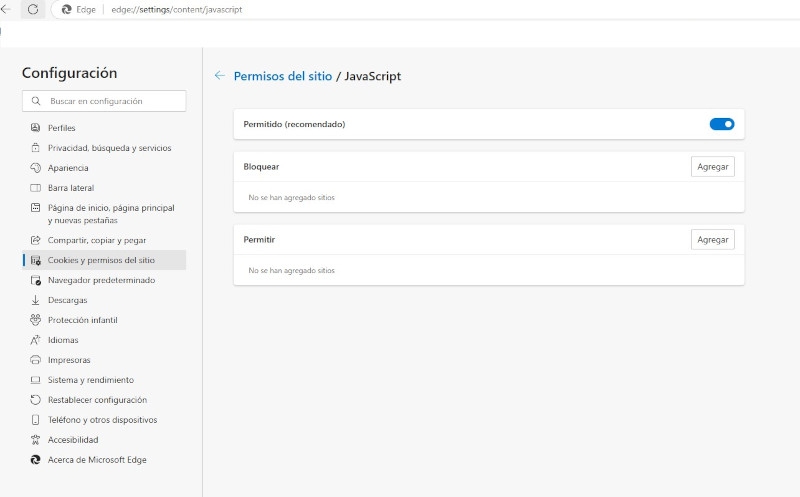The image size is (800, 497).
Task: Click the Perfiles sidebar icon
Action: (x=36, y=128)
